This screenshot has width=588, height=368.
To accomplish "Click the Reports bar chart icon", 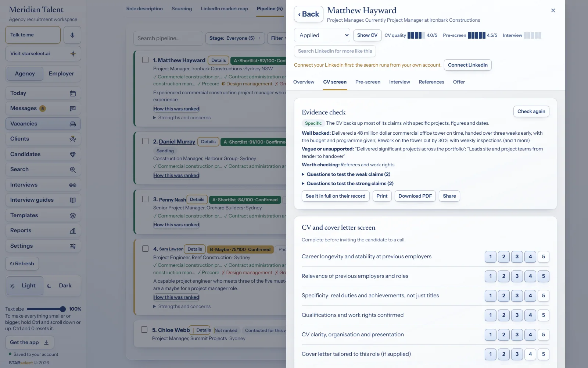I will tap(73, 231).
